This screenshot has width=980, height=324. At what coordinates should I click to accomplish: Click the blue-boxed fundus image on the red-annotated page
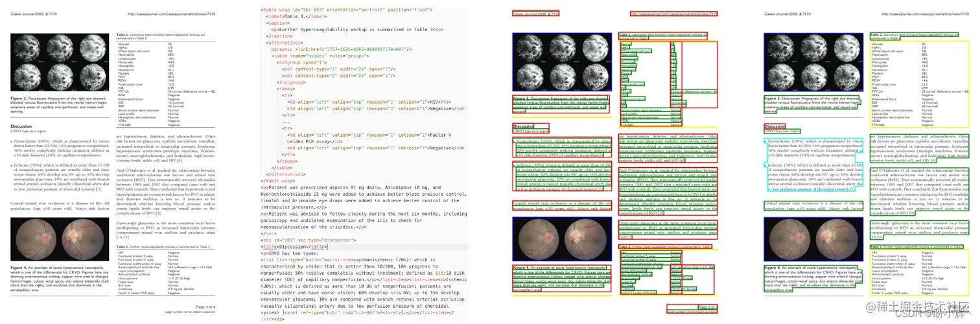(x=561, y=239)
